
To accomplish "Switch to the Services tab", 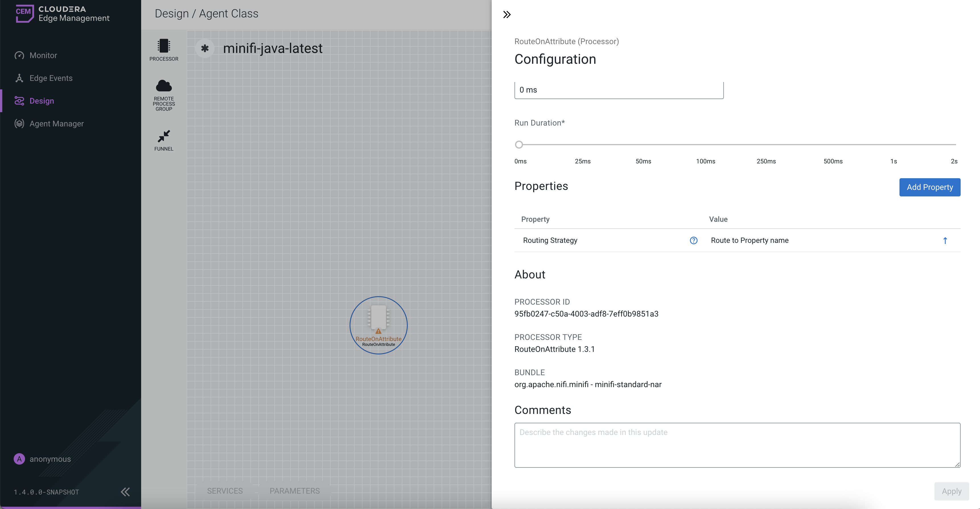I will 225,491.
